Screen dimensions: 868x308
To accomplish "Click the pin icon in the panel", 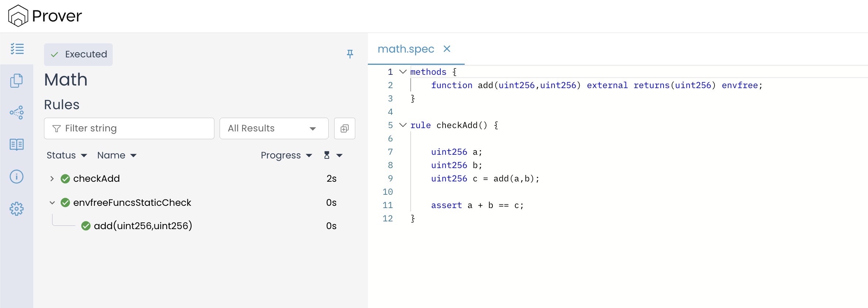I will pos(350,54).
